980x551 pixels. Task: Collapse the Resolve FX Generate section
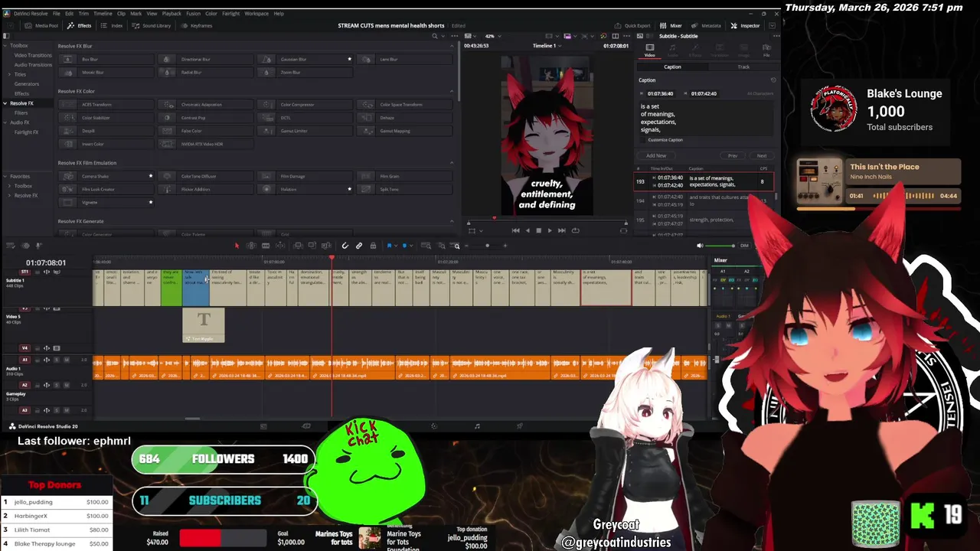pyautogui.click(x=451, y=221)
